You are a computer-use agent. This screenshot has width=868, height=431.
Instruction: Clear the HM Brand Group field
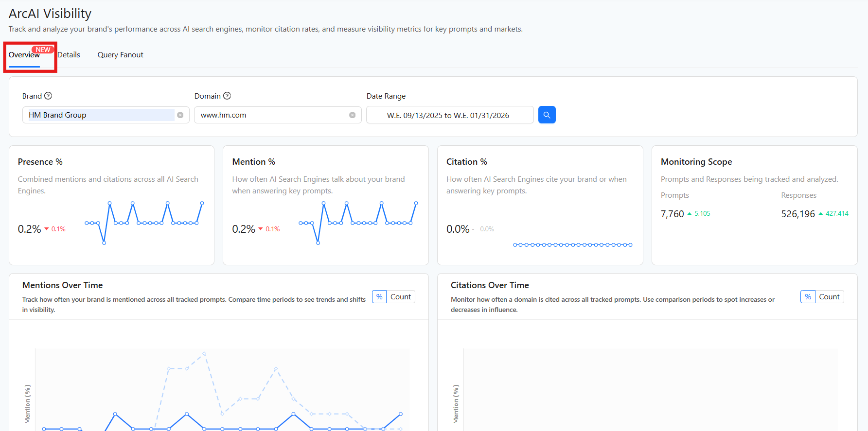(x=180, y=115)
